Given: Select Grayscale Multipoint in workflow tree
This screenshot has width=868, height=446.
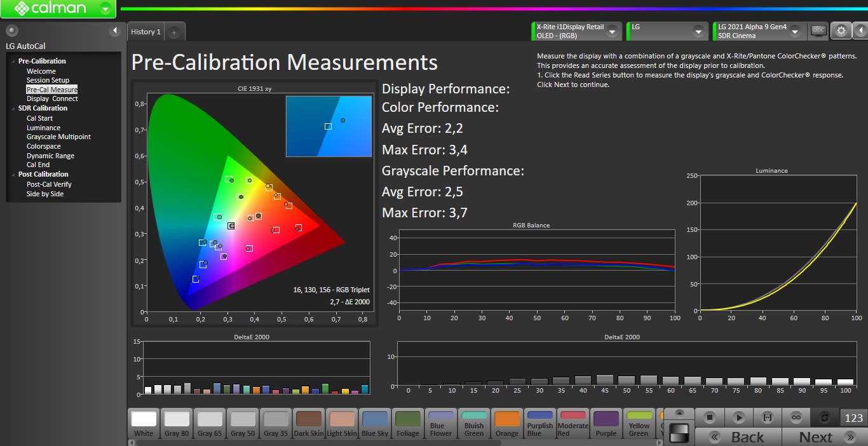Looking at the screenshot, I should (58, 137).
